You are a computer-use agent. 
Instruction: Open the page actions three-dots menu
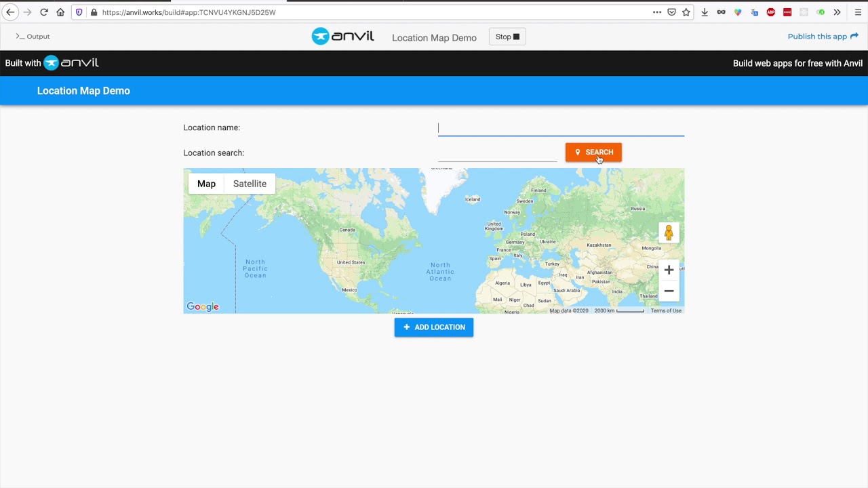(657, 12)
